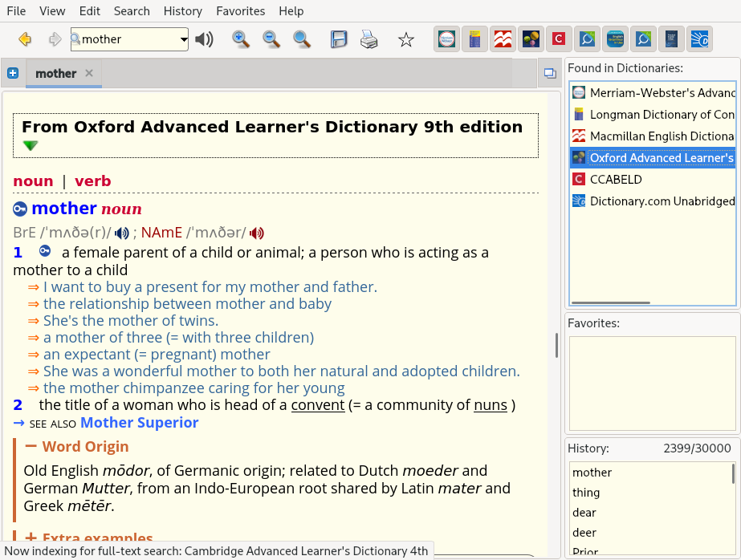This screenshot has width=741, height=560.
Task: Jump to the noun section link
Action: pyautogui.click(x=33, y=181)
